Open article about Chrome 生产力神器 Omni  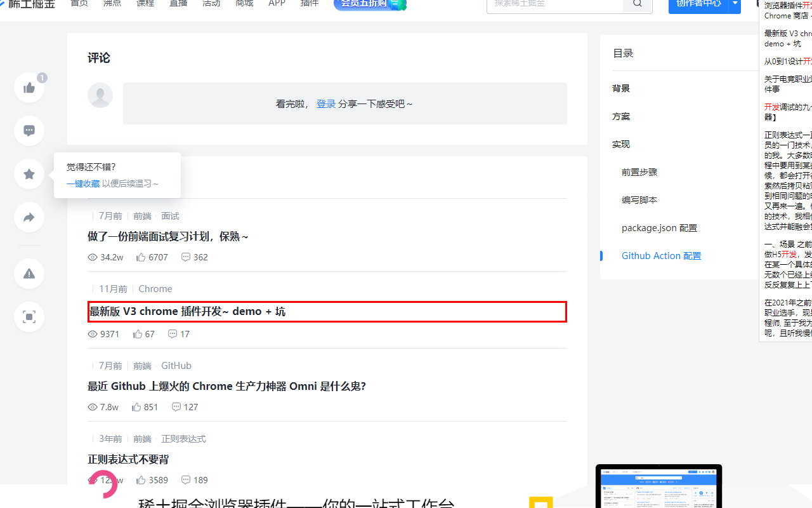[x=226, y=386]
